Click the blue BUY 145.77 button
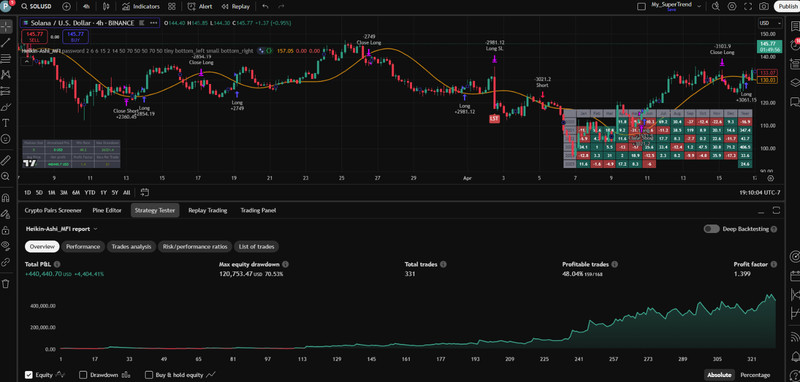The width and height of the screenshot is (800, 382). pyautogui.click(x=76, y=37)
